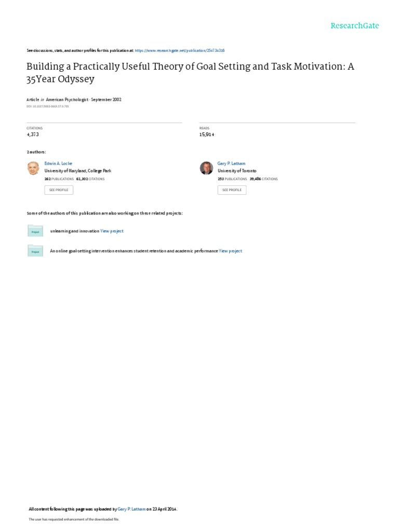The image size is (399, 532).
Task: Click the unlearning and innovation project folder icon
Action: [x=35, y=231]
